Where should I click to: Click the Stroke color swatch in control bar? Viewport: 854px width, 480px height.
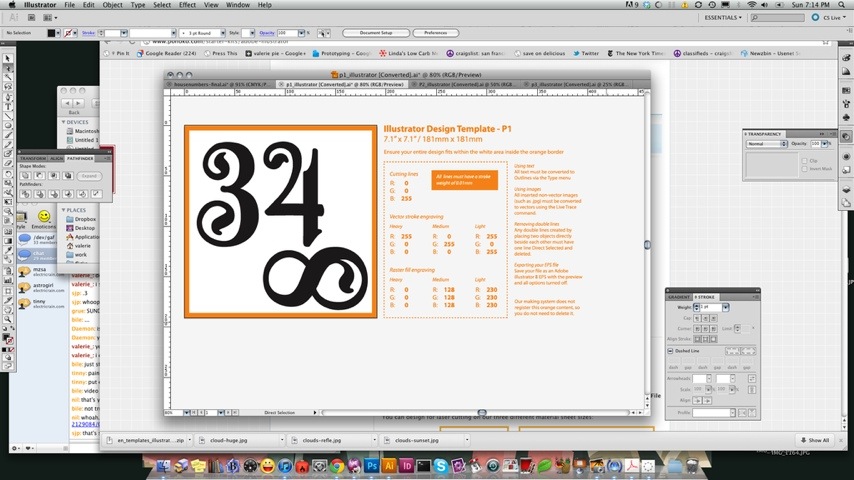pos(68,33)
